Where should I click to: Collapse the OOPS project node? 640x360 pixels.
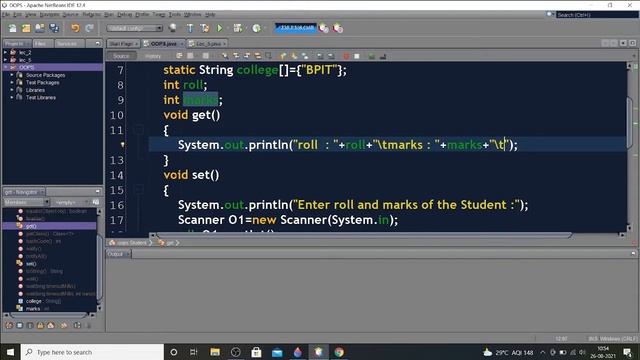click(x=5, y=67)
